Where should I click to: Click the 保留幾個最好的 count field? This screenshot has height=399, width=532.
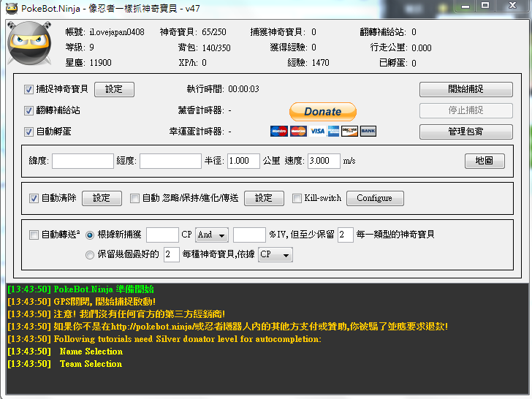[171, 254]
